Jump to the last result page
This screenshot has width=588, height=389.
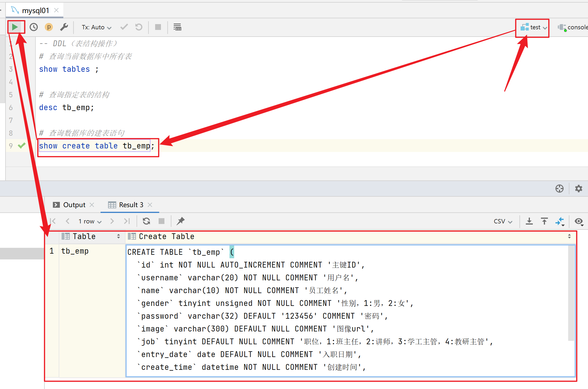(127, 221)
